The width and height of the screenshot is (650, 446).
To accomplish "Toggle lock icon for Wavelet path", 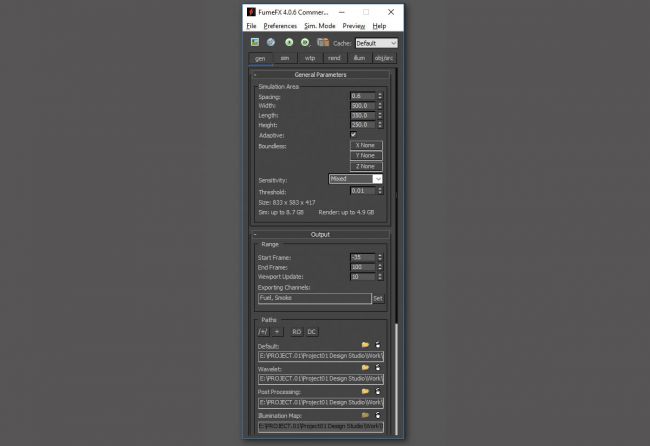I will [x=378, y=367].
